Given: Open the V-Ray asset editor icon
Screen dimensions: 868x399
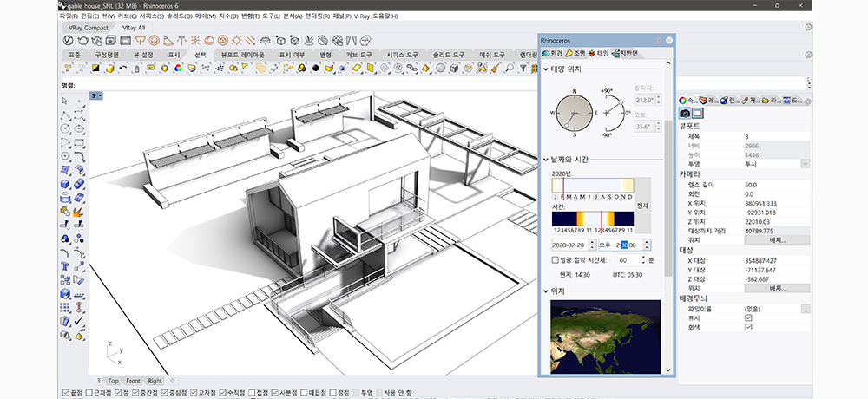Looking at the screenshot, I should [x=69, y=41].
